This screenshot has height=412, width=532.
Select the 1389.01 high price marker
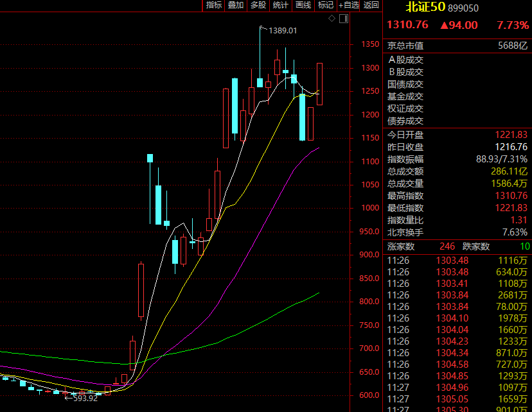[x=283, y=30]
